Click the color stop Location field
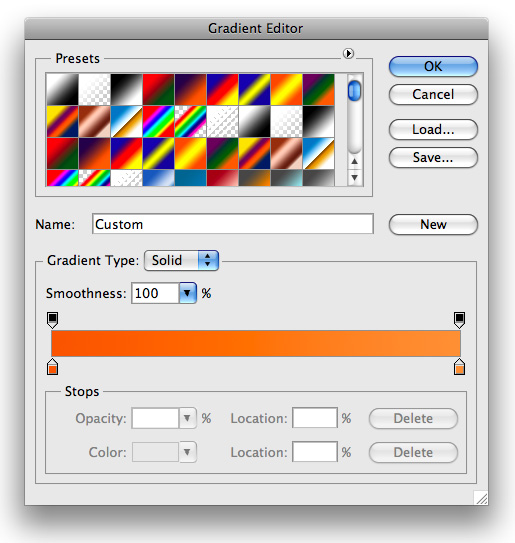The height and width of the screenshot is (543, 515). (315, 452)
